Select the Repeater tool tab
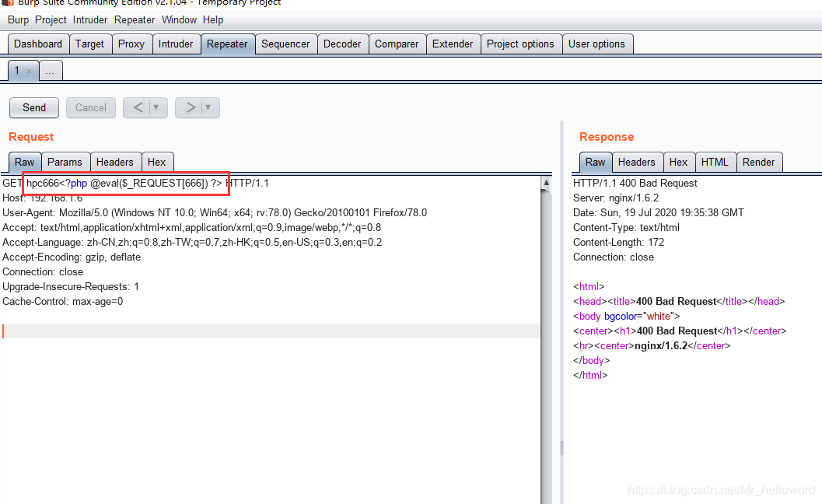Image resolution: width=822 pixels, height=504 pixels. (x=227, y=44)
